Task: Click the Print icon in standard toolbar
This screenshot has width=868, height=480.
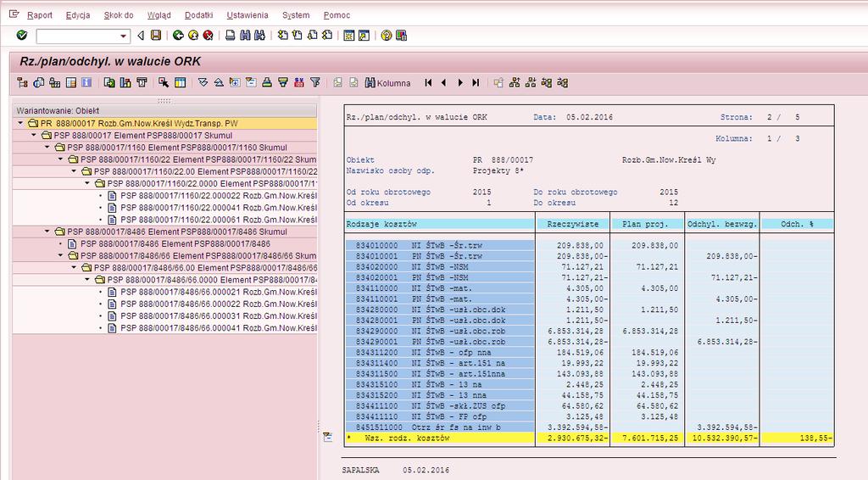Action: [231, 36]
